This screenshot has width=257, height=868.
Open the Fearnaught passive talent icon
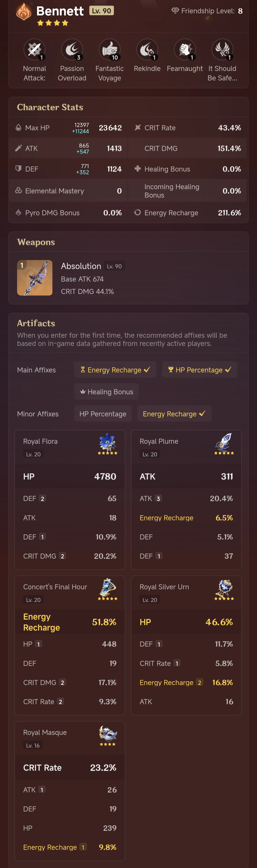click(185, 49)
